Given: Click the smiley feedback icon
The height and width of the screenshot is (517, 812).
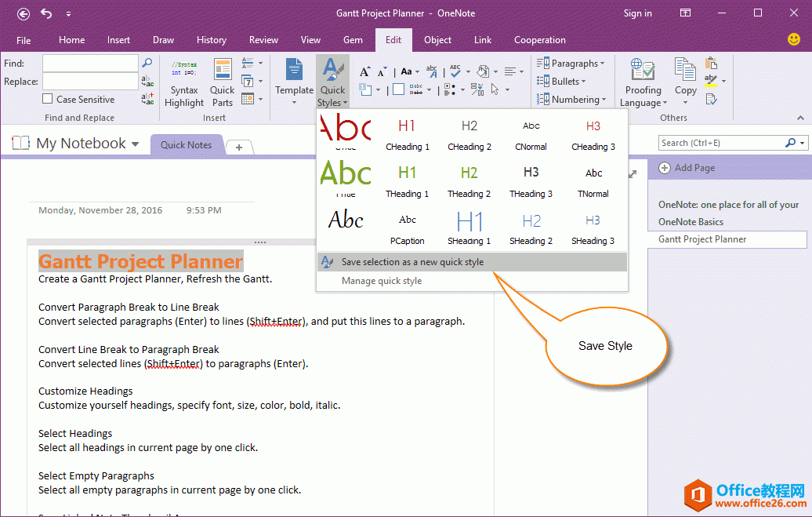Looking at the screenshot, I should [794, 39].
